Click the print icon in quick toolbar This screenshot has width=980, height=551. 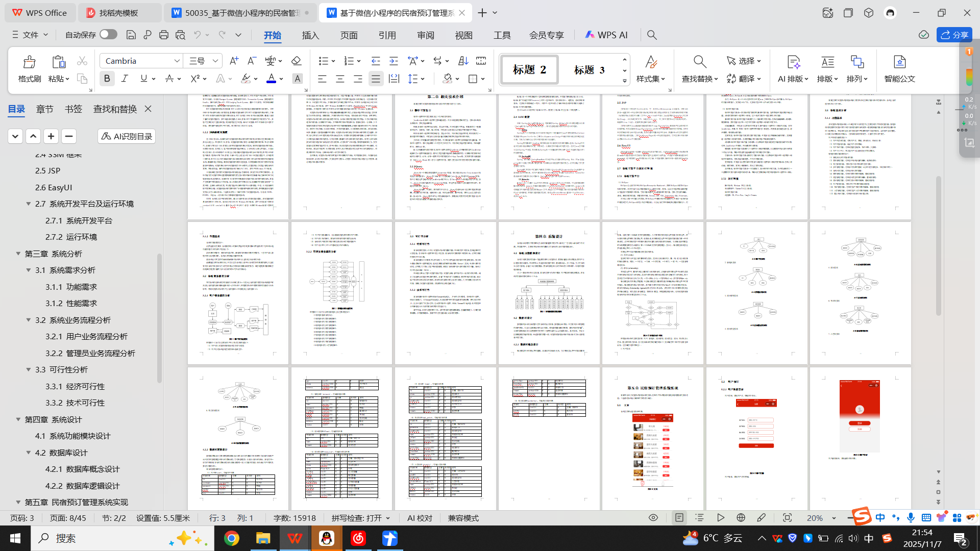[163, 35]
